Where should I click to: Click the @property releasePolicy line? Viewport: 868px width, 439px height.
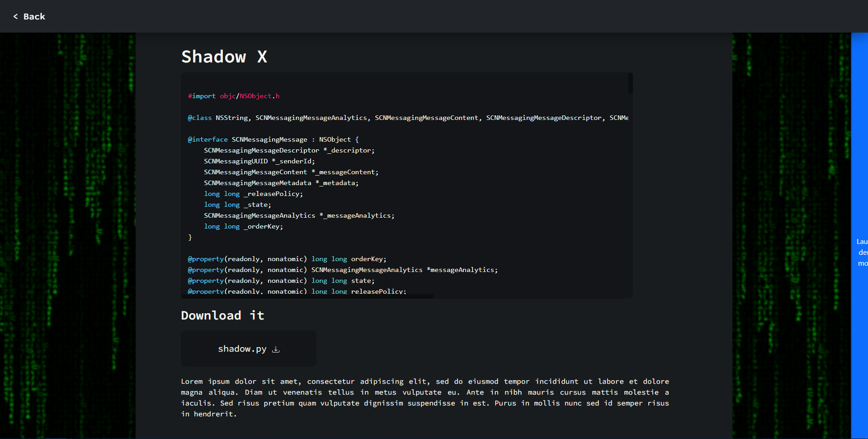click(297, 291)
